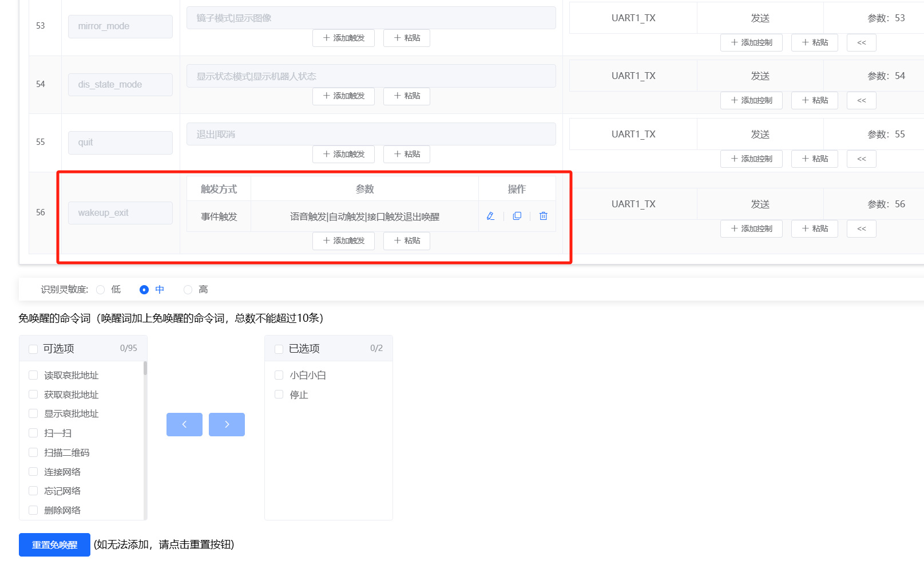
Task: Click the 镜子模式|显示图像 command field
Action: 371,18
